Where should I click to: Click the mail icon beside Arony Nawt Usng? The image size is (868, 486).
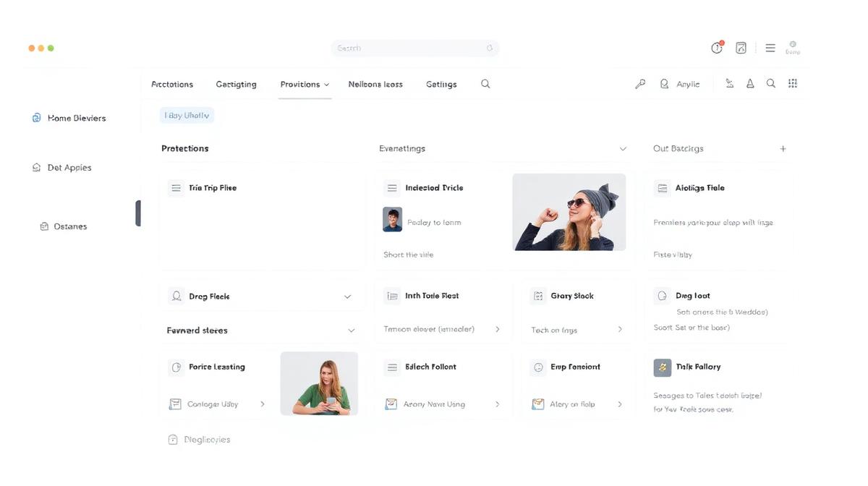(x=391, y=404)
